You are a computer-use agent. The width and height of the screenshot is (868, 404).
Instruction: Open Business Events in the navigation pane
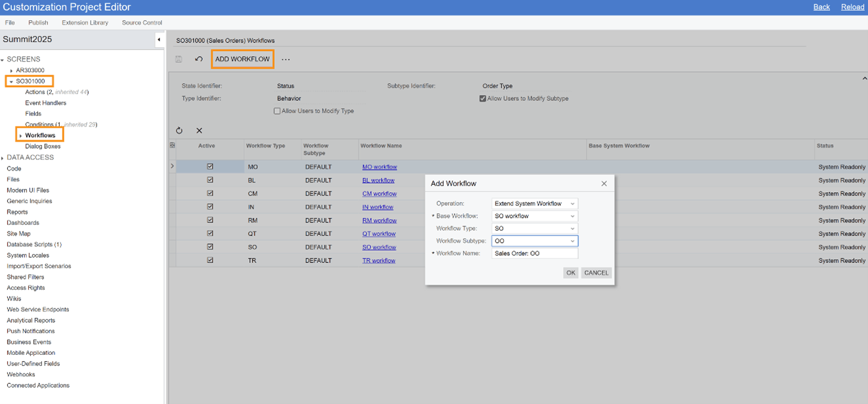29,342
